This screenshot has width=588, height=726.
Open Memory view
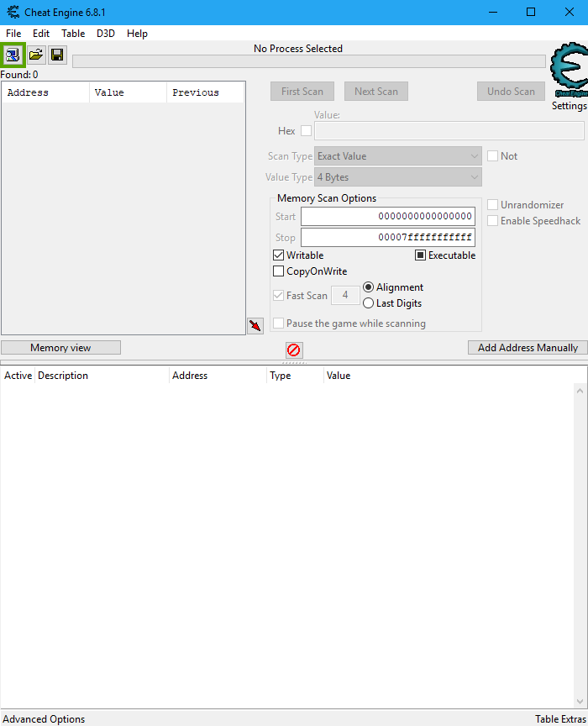tap(60, 348)
